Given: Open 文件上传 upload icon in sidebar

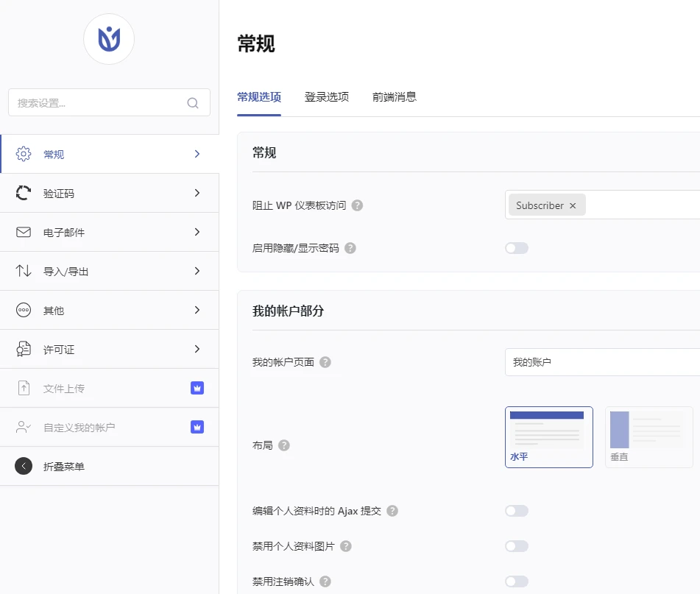Looking at the screenshot, I should [24, 388].
